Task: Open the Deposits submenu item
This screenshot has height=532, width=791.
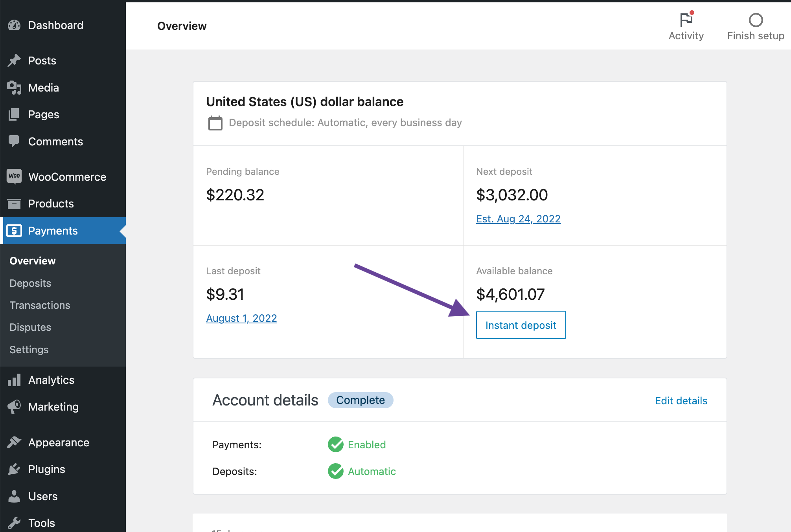Action: (30, 283)
